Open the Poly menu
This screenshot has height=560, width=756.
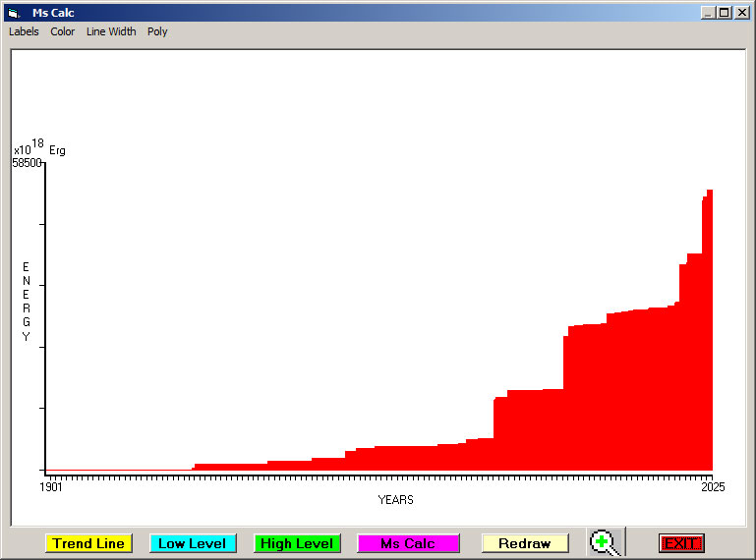pos(157,31)
